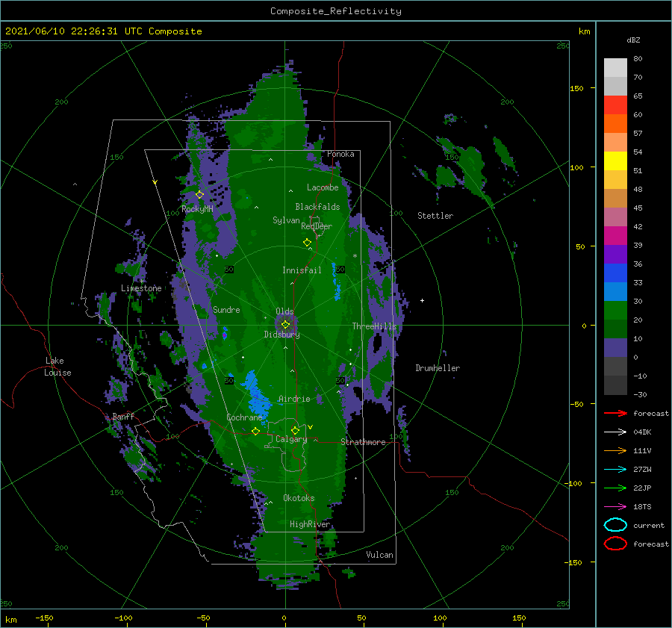Click the red forecast arrow legend icon
This screenshot has width=672, height=628.
(615, 413)
